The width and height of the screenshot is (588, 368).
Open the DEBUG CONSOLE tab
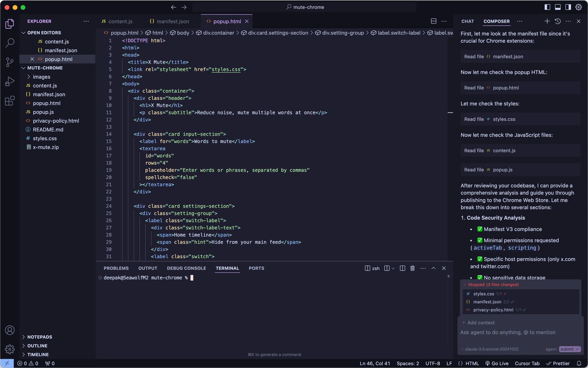click(187, 268)
